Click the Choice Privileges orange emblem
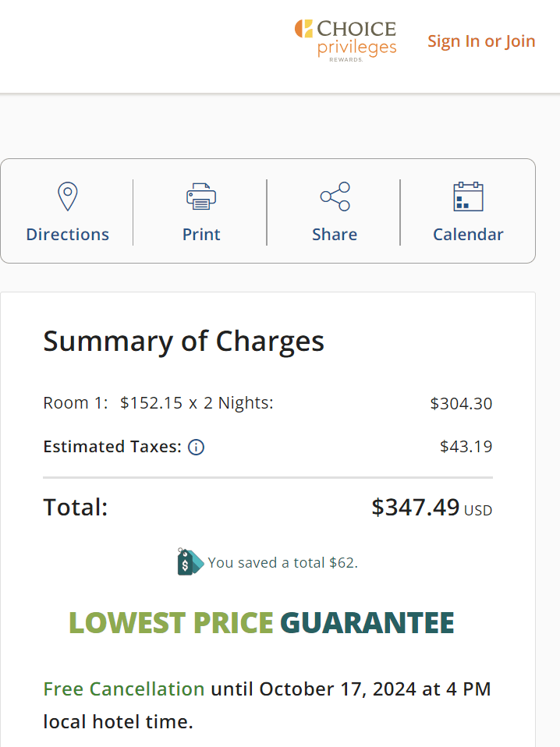The width and height of the screenshot is (560, 747). coord(303,29)
